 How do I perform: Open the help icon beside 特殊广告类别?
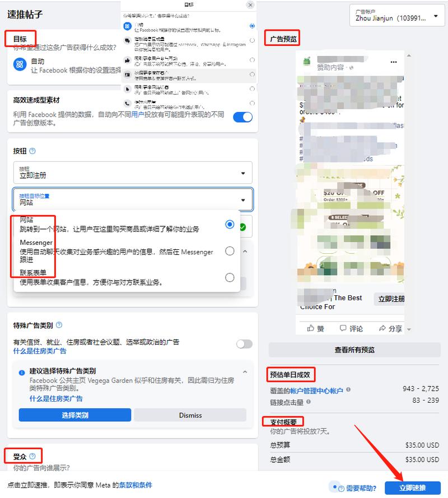[59, 325]
